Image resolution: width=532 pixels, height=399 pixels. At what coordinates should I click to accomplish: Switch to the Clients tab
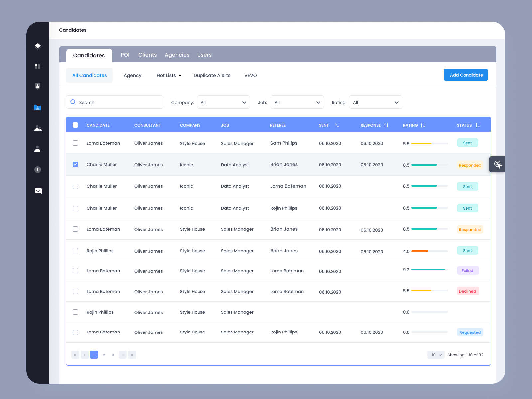tap(147, 55)
